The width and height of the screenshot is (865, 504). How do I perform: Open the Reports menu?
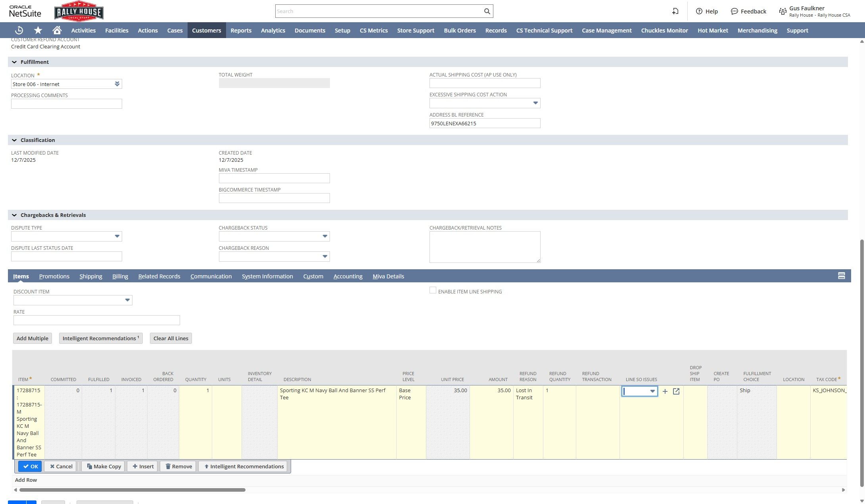tap(241, 30)
